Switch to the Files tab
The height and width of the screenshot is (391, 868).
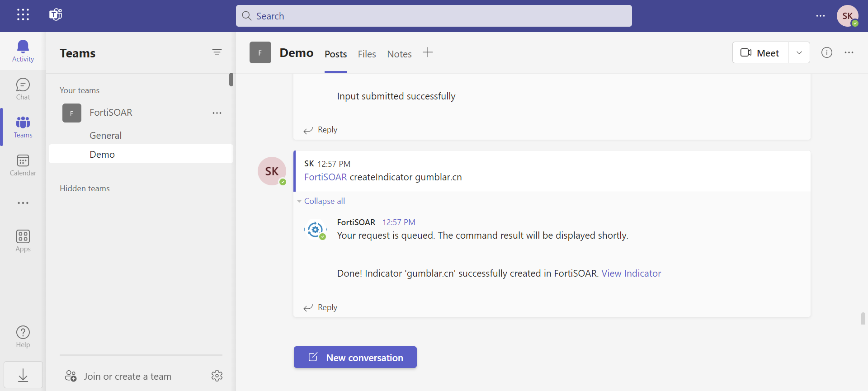coord(367,54)
